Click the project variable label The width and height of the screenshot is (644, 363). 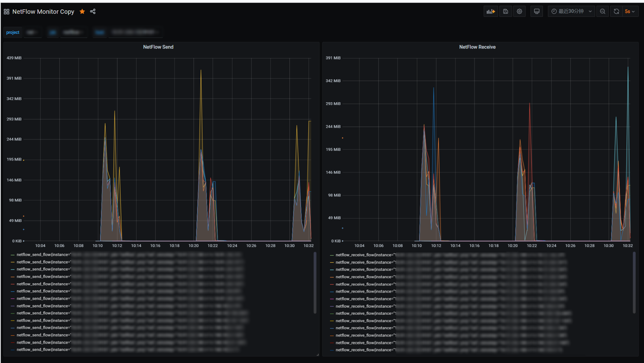(x=13, y=33)
